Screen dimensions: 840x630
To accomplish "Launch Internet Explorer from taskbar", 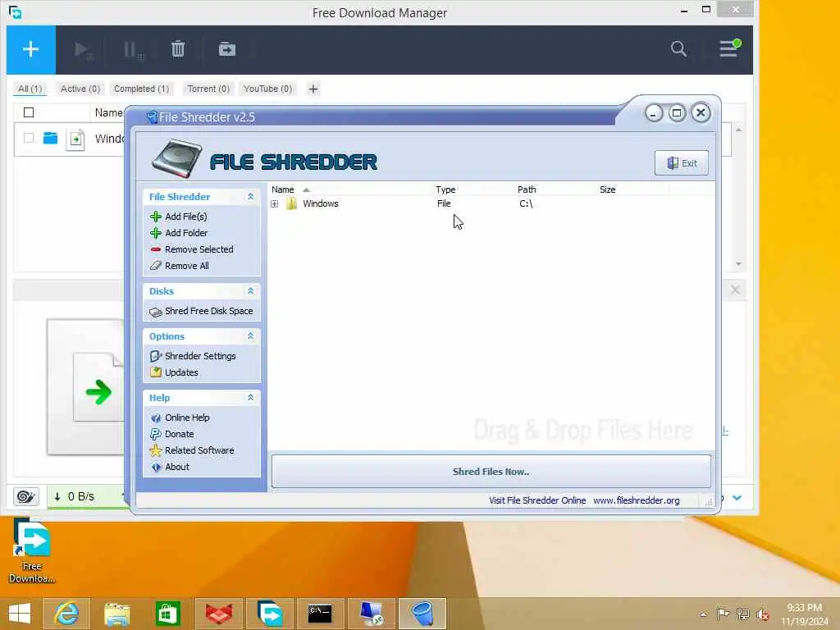I will [x=66, y=614].
